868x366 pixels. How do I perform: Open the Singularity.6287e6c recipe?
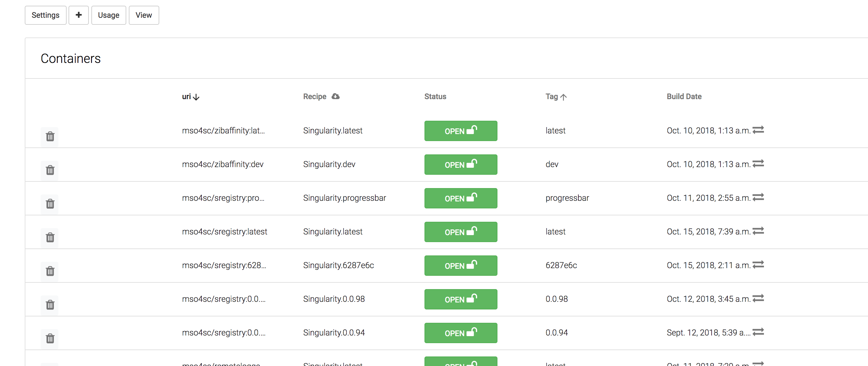[338, 266]
